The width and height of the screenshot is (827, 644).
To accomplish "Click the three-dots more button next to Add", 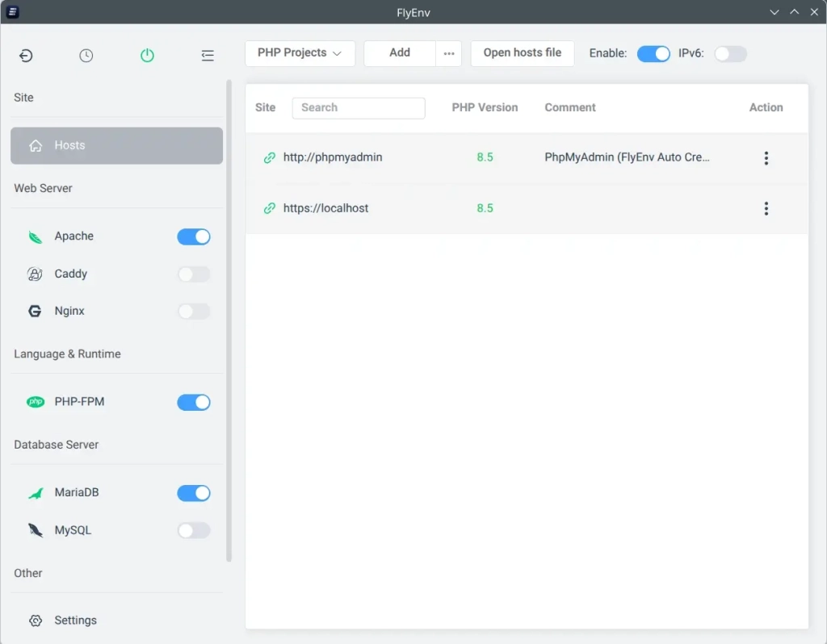I will (x=449, y=53).
